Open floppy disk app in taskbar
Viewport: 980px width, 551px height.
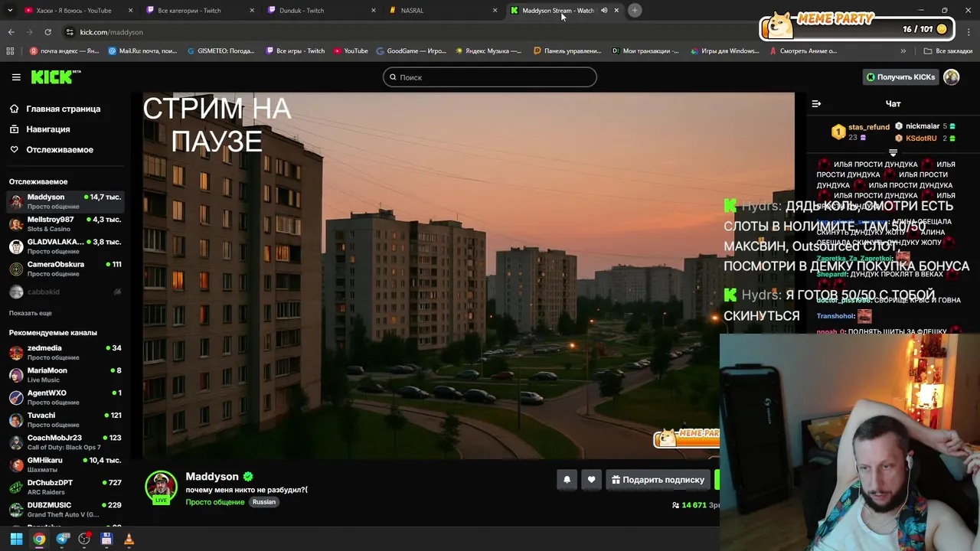106,539
